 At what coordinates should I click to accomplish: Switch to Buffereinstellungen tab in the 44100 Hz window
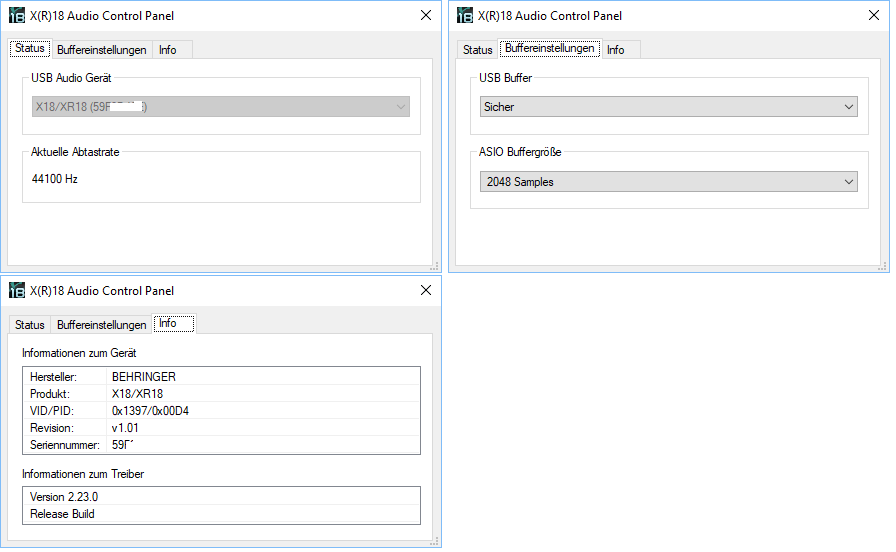click(x=102, y=50)
